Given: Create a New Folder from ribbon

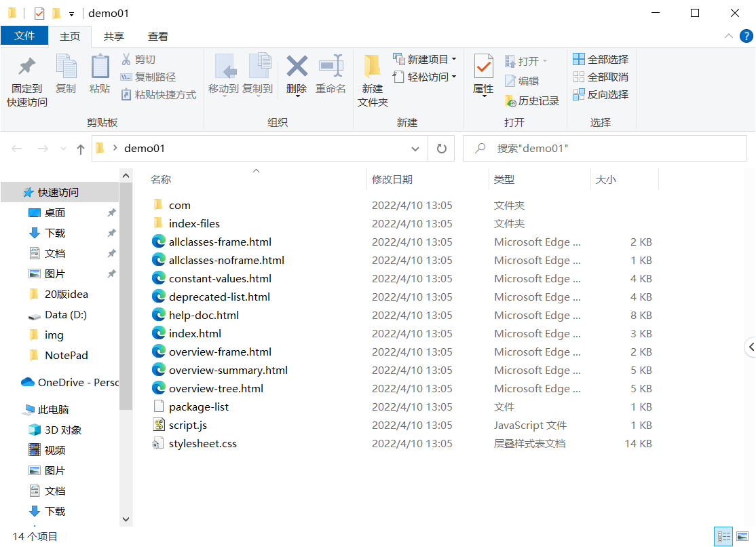Looking at the screenshot, I should 372,79.
